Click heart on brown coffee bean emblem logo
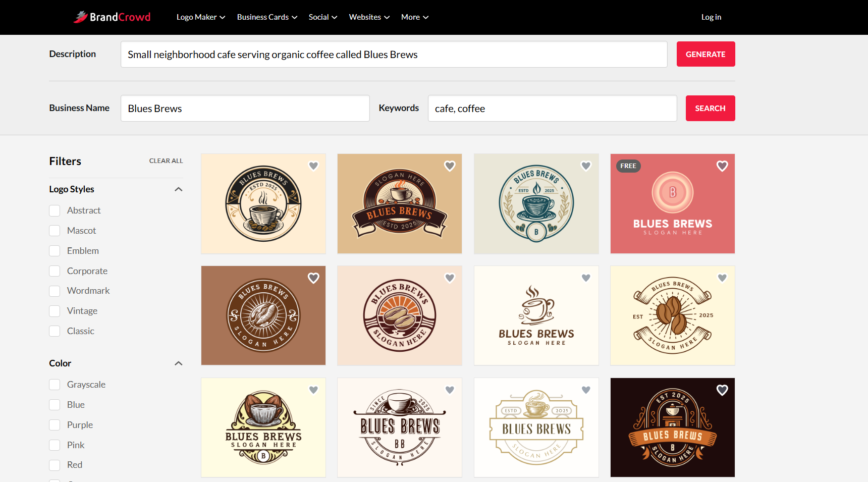Screen dimensions: 868x482 313,278
